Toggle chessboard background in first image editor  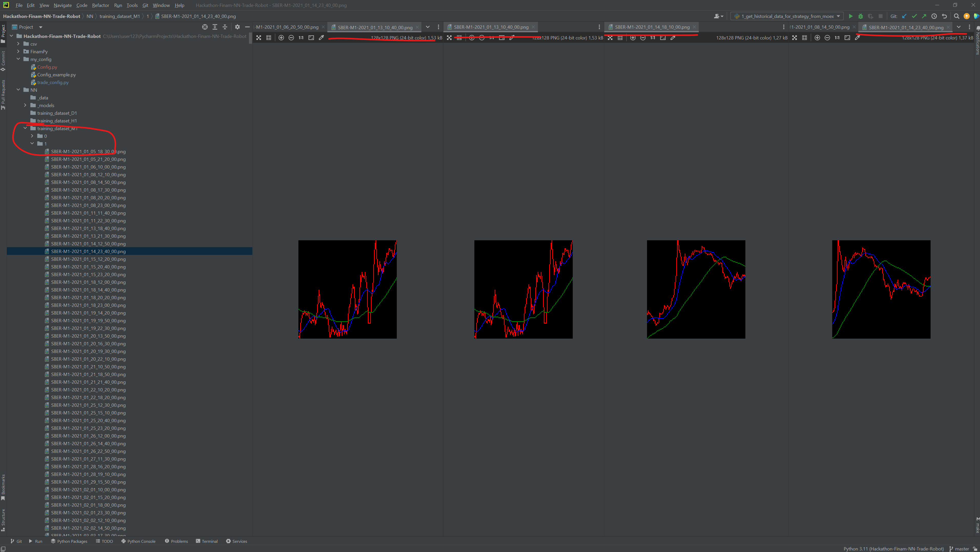(x=259, y=38)
